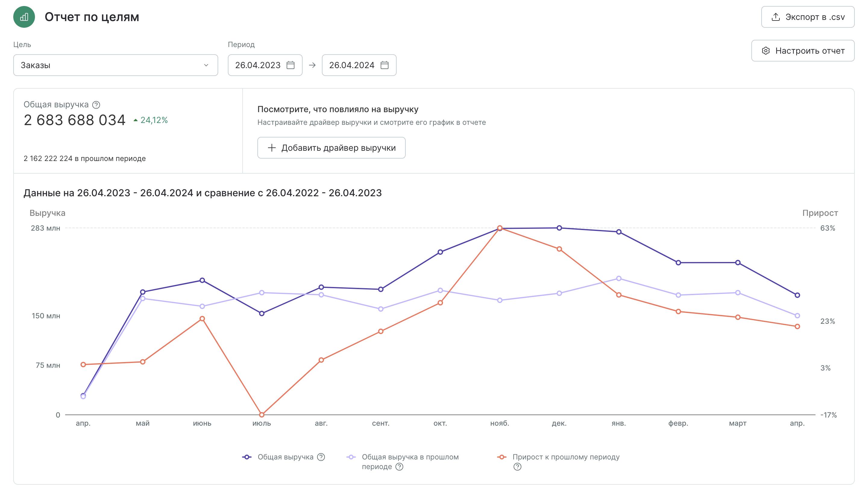Edit the start date 26.04.2023 field
868x492 pixels.
265,65
